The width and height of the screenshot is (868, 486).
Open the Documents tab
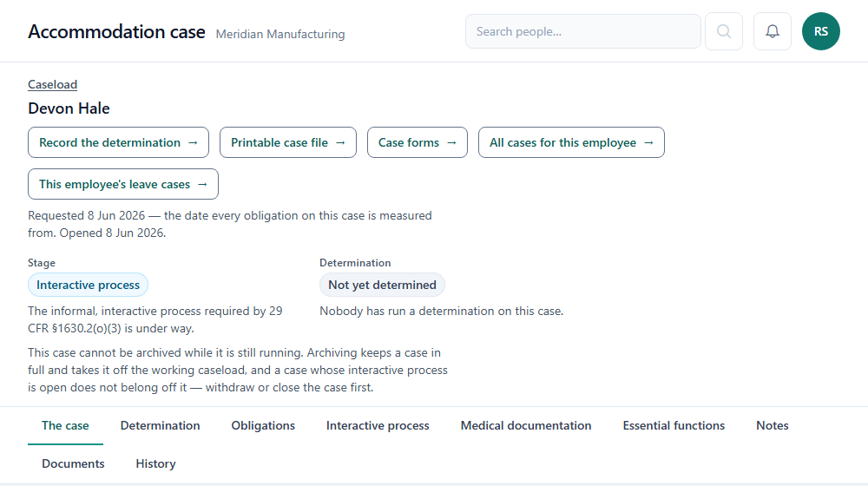coord(73,463)
